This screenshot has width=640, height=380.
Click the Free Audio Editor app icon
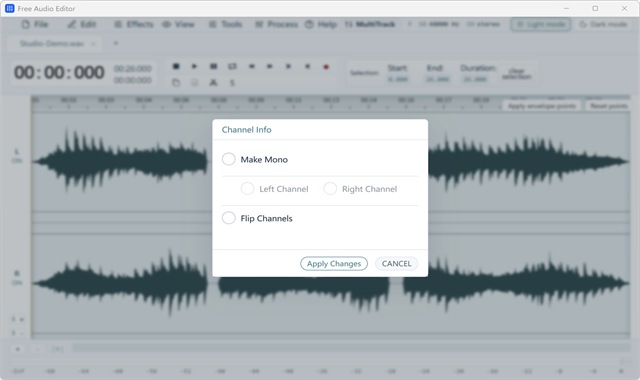point(10,9)
